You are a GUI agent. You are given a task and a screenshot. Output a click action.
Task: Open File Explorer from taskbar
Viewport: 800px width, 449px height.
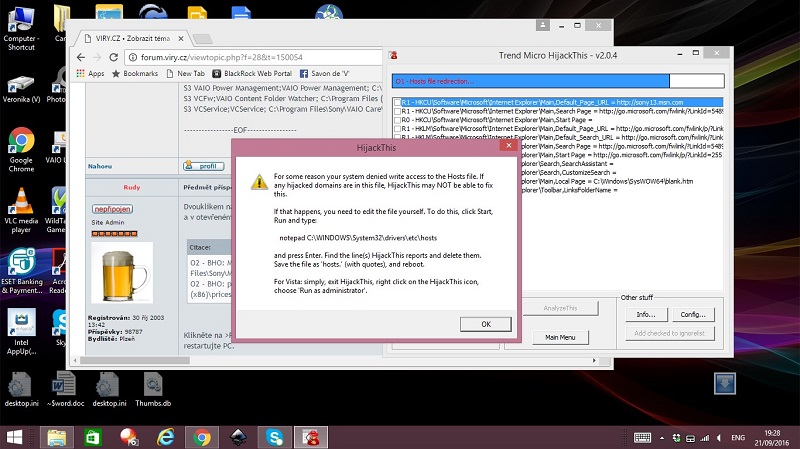tap(57, 437)
